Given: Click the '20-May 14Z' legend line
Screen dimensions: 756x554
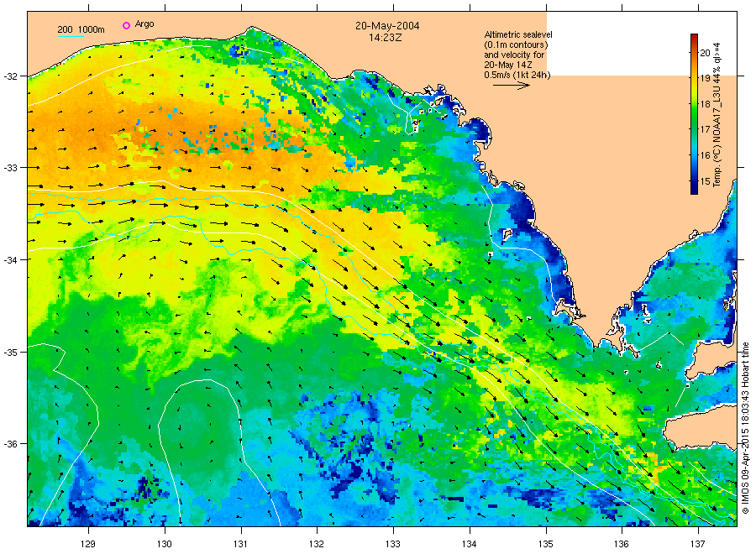Looking at the screenshot, I should (507, 65).
